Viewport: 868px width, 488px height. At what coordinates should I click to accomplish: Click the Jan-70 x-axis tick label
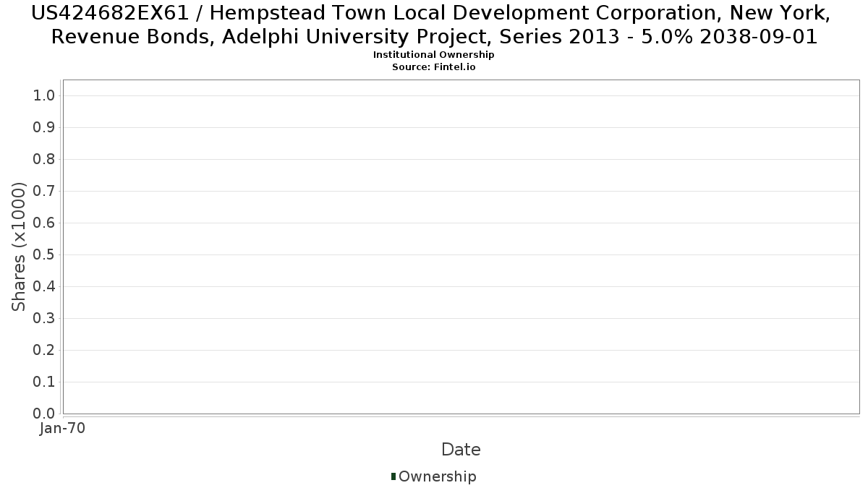[x=62, y=429]
